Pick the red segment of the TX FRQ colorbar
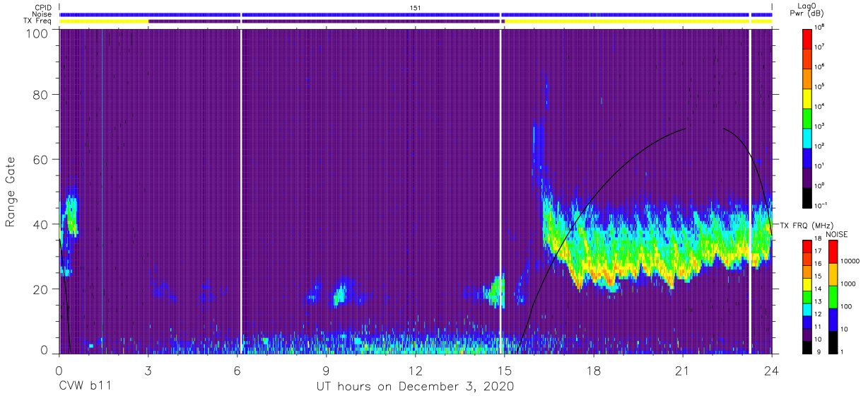 click(x=807, y=246)
